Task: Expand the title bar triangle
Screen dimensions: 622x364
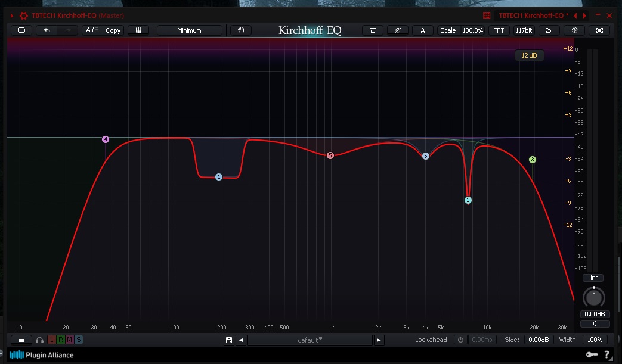Action: point(11,15)
